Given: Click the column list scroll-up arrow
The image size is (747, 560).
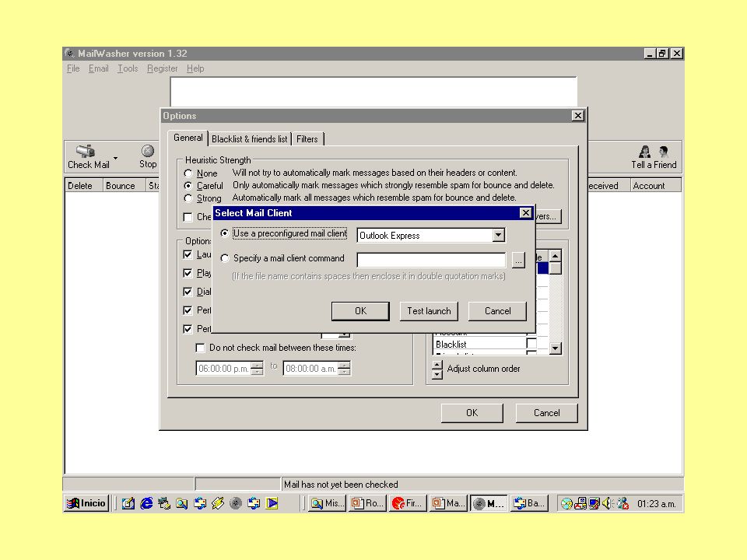Looking at the screenshot, I should [x=555, y=256].
